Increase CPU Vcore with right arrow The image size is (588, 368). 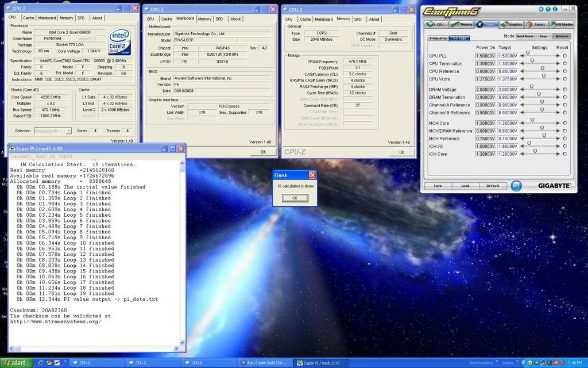[558, 79]
